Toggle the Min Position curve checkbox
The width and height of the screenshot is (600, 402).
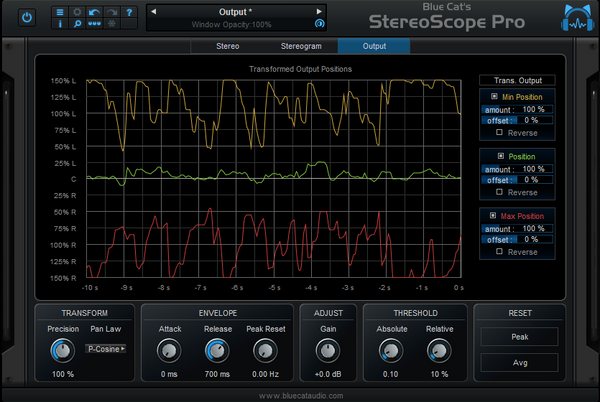494,96
